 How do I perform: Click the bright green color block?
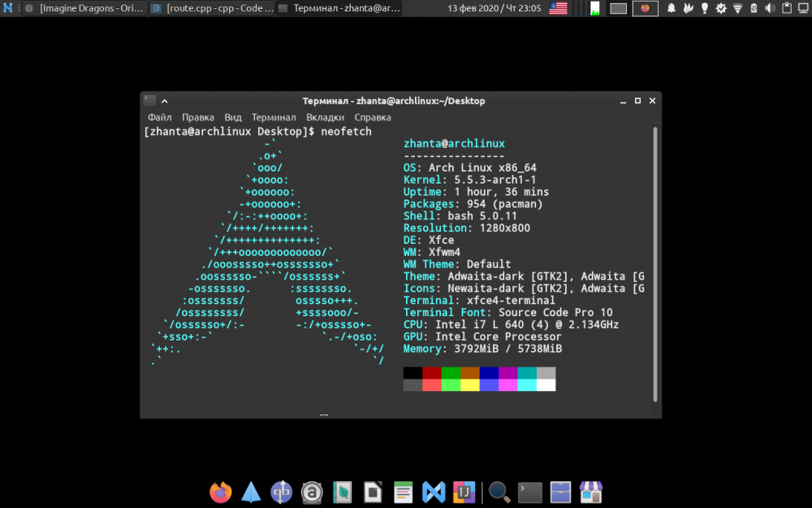point(451,384)
